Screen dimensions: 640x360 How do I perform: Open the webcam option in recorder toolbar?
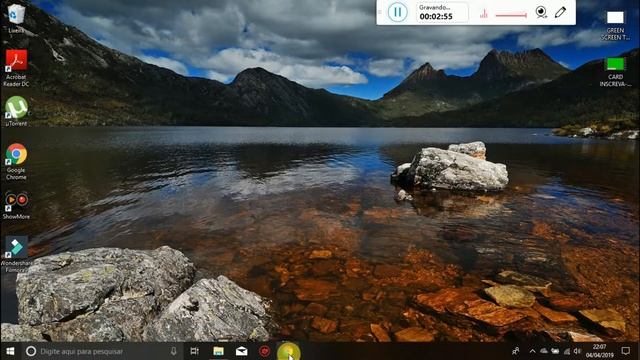(x=541, y=12)
